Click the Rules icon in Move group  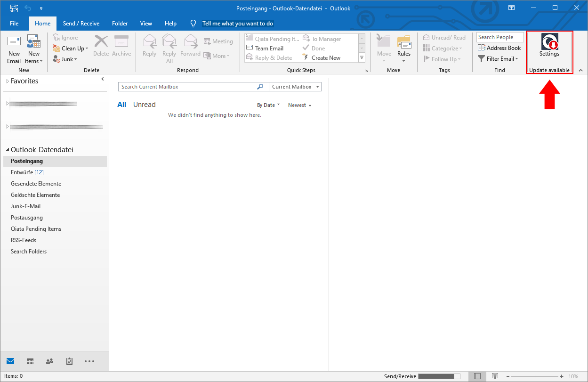(x=404, y=43)
